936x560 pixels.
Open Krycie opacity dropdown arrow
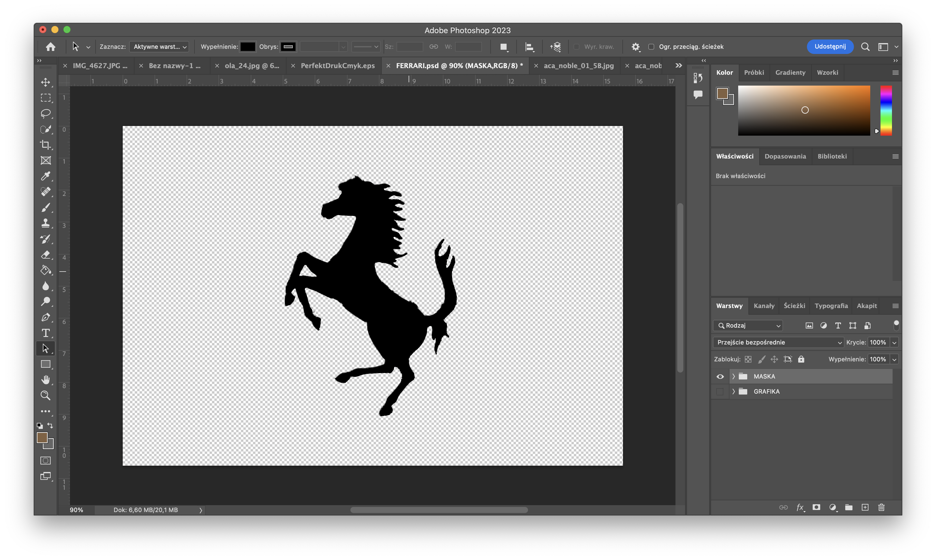click(x=894, y=343)
